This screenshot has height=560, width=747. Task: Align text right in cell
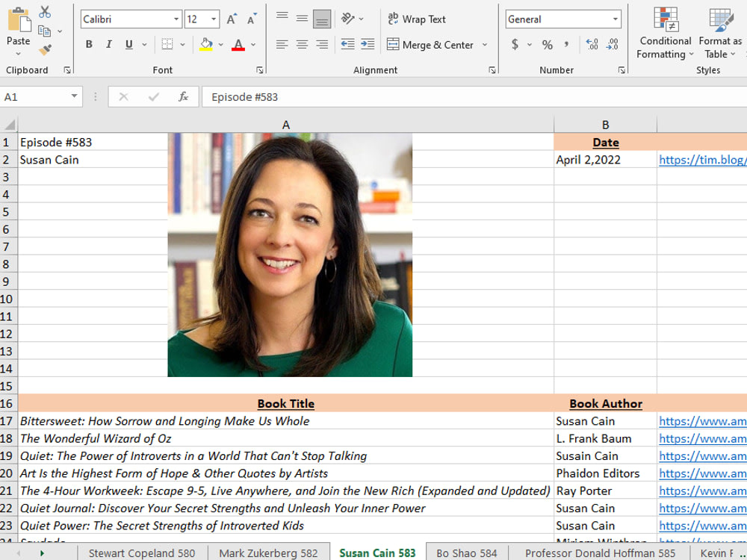(322, 45)
